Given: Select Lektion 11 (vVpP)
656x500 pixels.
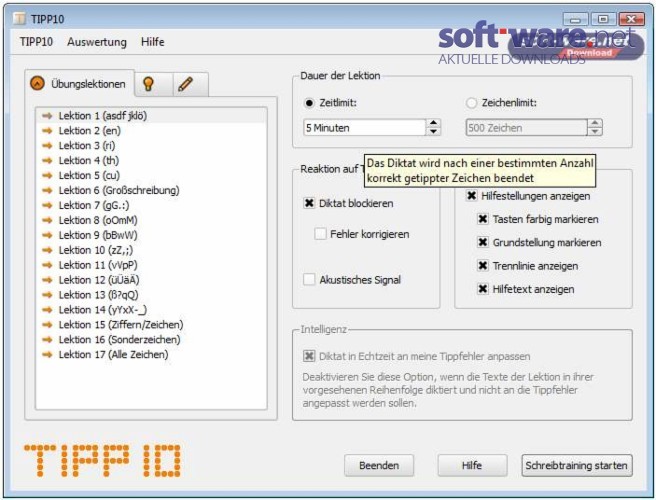Looking at the screenshot, I should [x=151, y=265].
